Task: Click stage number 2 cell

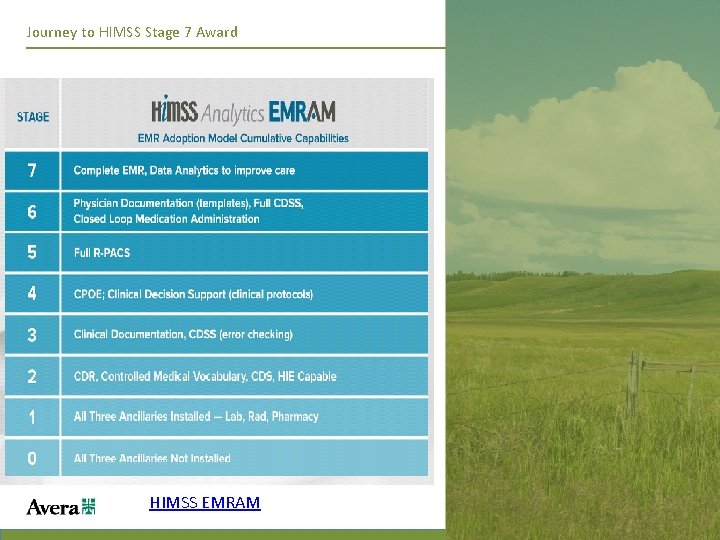Action: tap(32, 377)
